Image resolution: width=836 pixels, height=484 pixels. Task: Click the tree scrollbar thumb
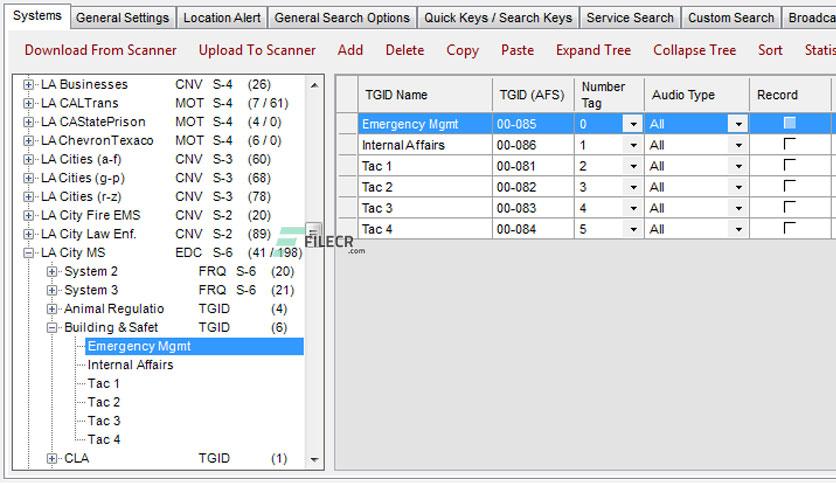pyautogui.click(x=314, y=231)
